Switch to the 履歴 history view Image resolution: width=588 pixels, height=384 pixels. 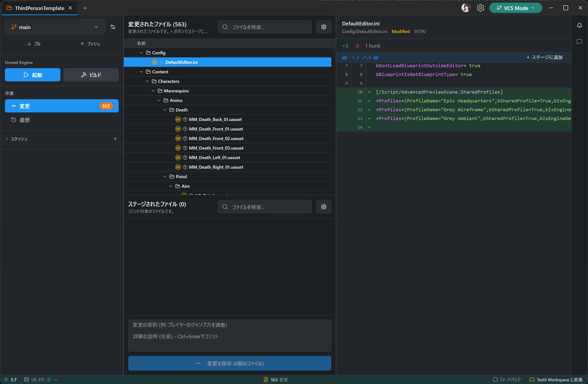tap(24, 120)
